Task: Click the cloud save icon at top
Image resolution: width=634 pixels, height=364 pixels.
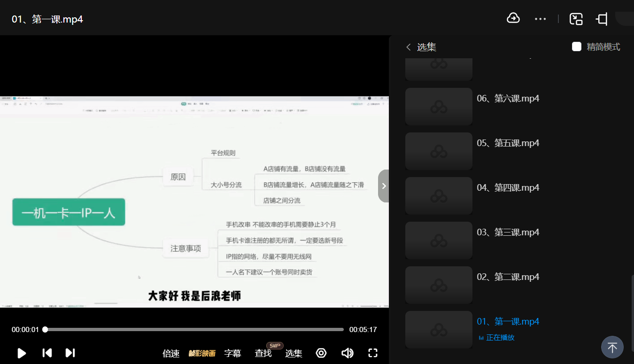Action: 513,18
